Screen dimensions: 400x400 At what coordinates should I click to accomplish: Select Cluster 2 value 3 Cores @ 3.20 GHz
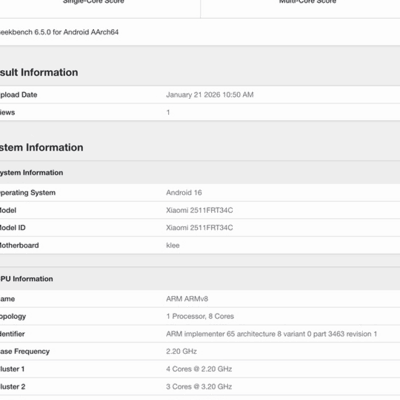pos(199,387)
